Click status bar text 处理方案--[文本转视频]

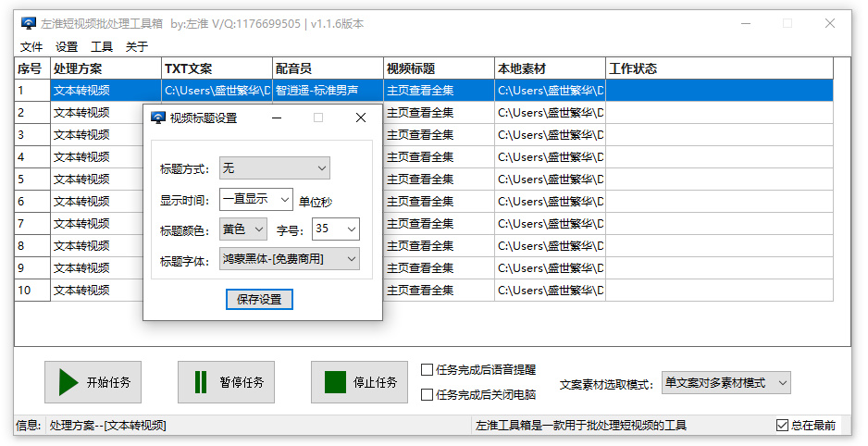(x=108, y=425)
